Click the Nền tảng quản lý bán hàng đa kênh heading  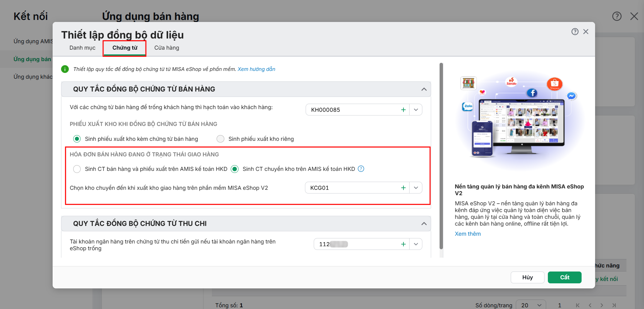[519, 190]
